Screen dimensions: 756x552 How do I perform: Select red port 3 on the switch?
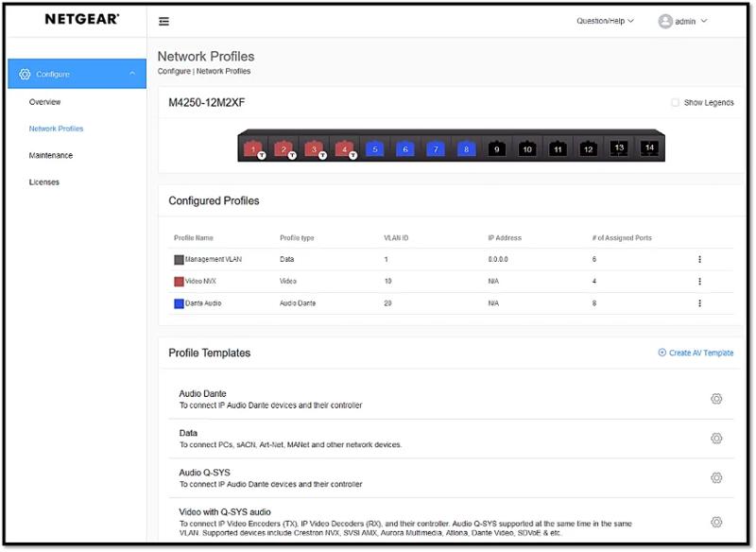point(314,149)
